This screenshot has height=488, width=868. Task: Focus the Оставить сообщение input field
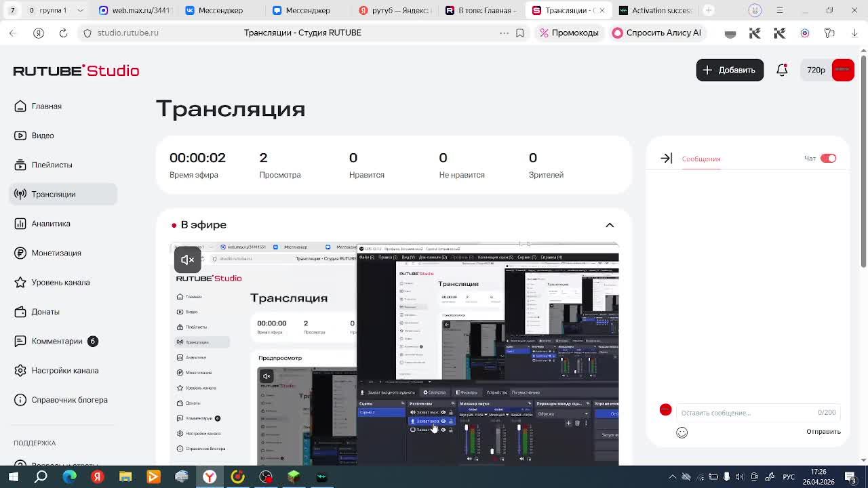[758, 412]
